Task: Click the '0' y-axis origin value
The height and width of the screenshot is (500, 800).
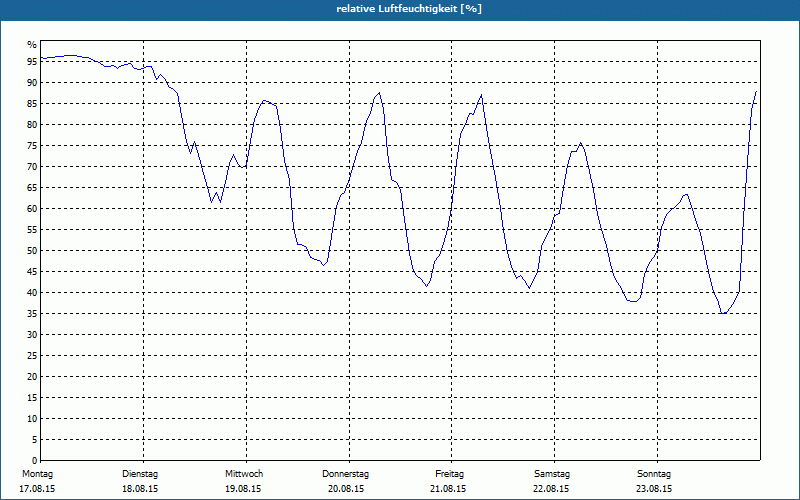Action: 35,461
